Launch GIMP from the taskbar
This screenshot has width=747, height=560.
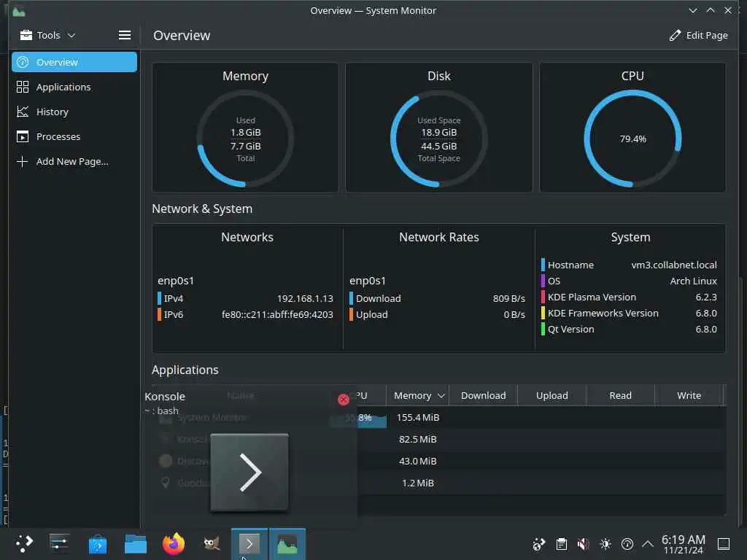[212, 544]
